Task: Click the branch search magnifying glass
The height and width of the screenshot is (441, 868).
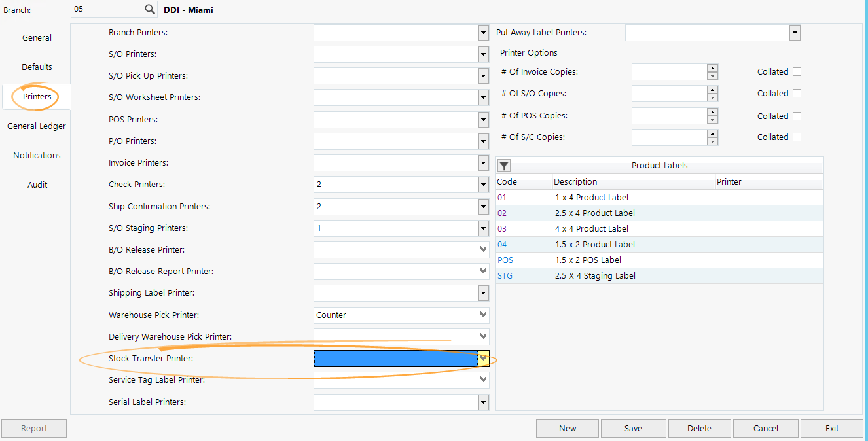Action: point(150,9)
